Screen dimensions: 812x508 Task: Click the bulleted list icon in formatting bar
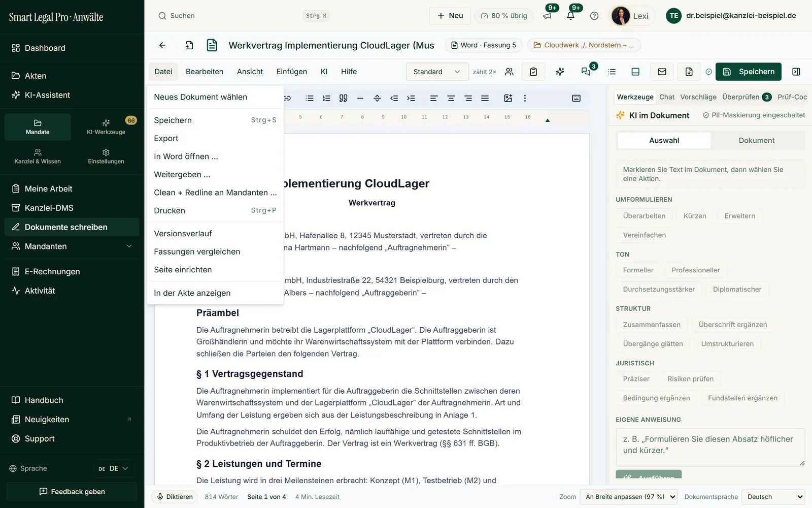(310, 98)
